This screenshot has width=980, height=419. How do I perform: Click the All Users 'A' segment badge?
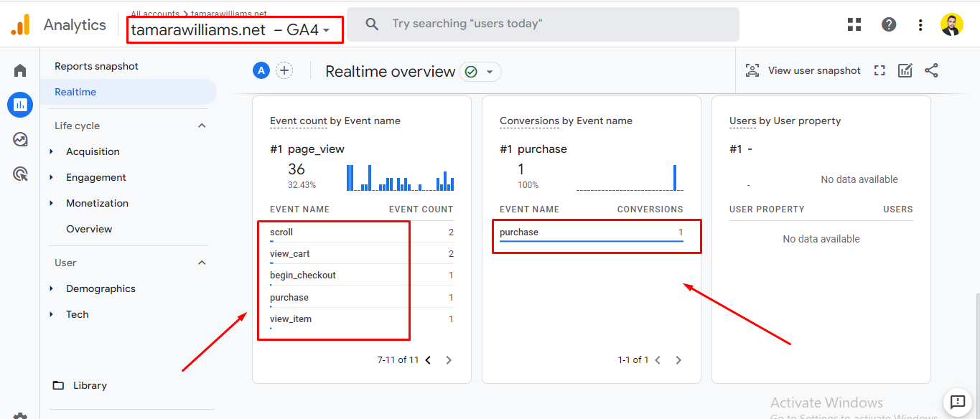(261, 70)
